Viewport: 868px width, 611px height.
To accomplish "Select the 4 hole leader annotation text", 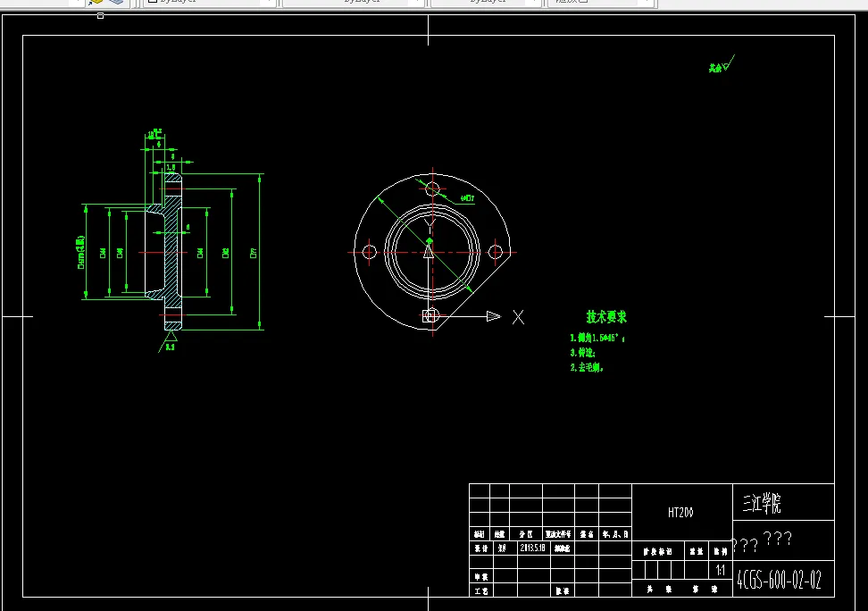I will coord(467,197).
